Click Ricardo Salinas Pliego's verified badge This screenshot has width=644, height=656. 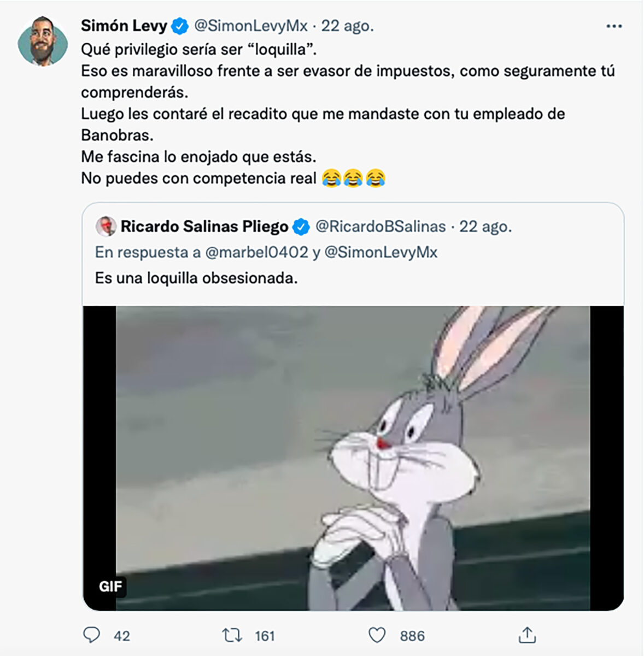click(x=300, y=226)
